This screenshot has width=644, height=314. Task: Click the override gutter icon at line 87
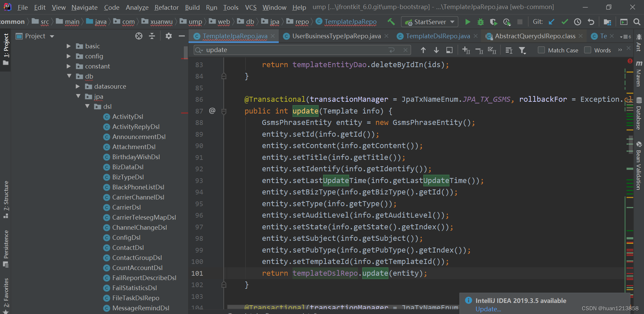pos(212,110)
